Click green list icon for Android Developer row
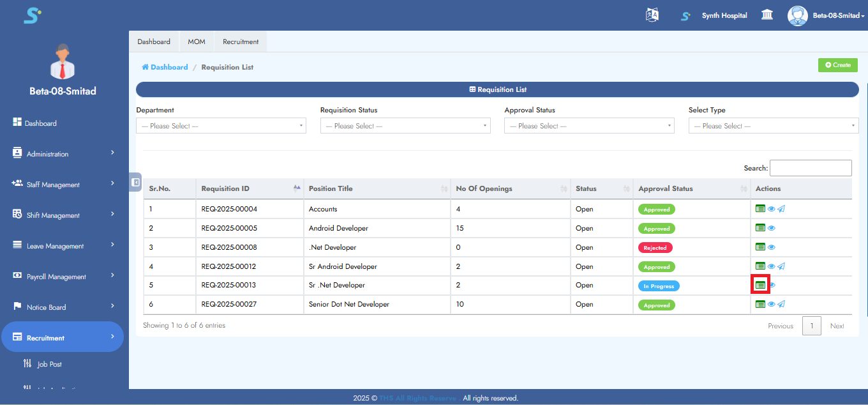 pyautogui.click(x=760, y=228)
